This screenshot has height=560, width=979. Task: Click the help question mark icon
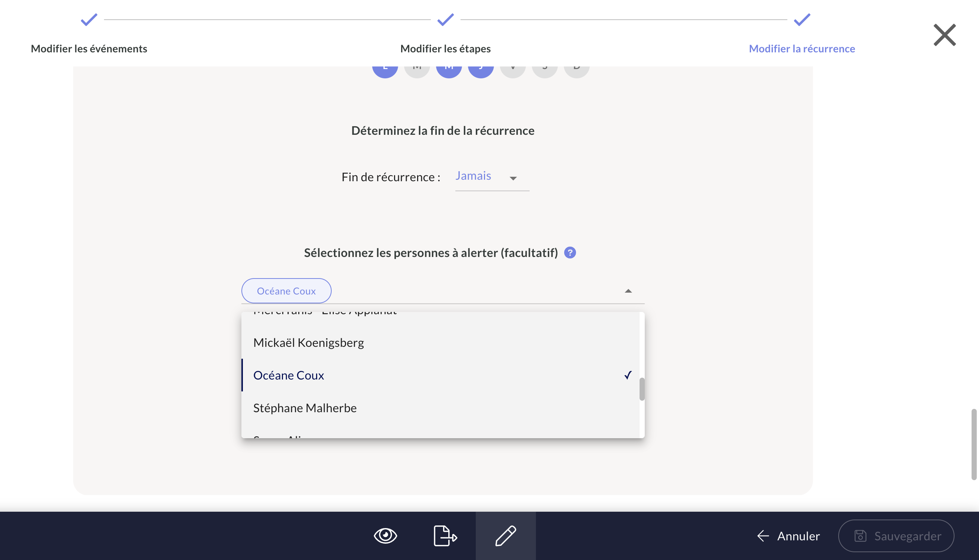coord(570,253)
